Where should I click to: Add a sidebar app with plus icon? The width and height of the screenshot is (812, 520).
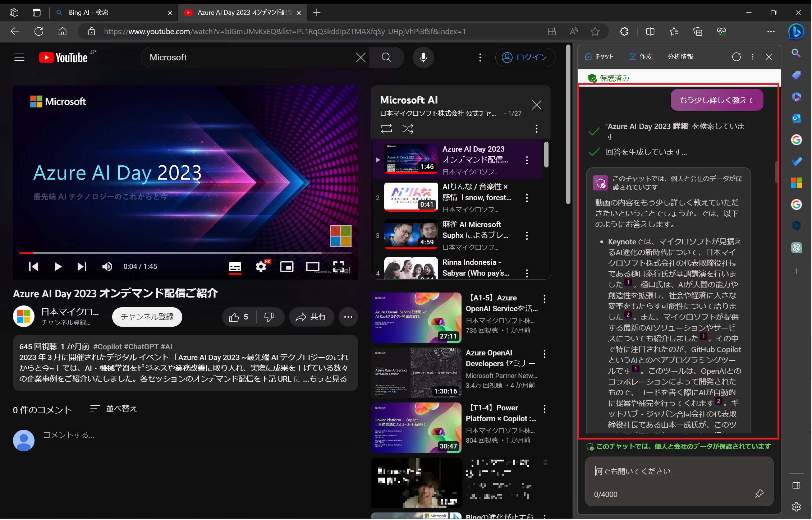tap(796, 271)
